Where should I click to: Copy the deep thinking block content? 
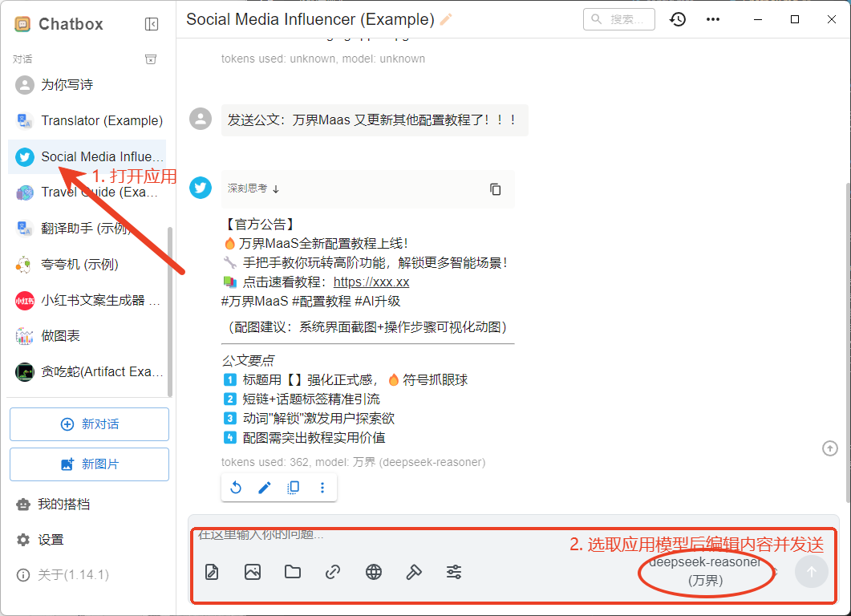coord(495,189)
